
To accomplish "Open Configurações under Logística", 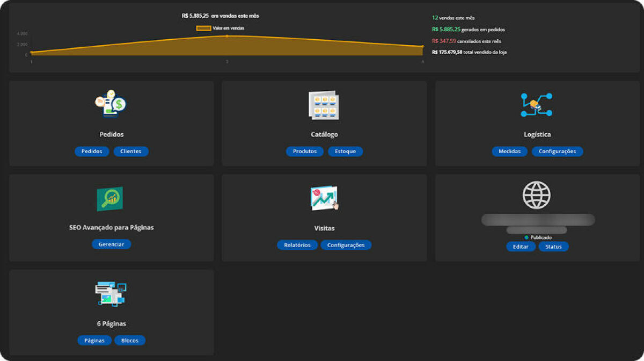I will tap(558, 151).
